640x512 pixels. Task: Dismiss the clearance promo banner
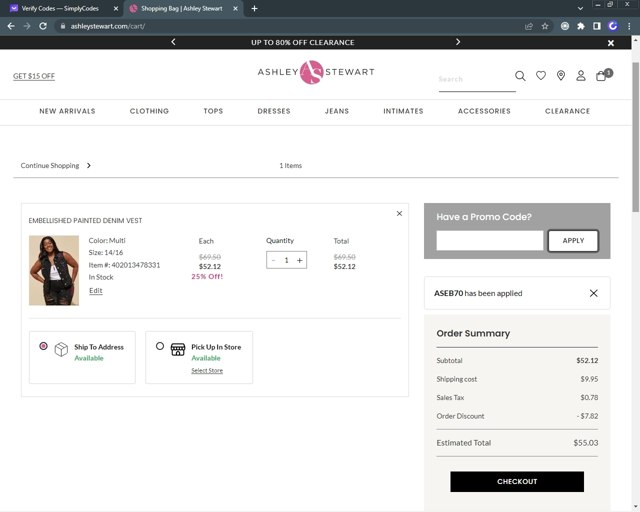611,43
